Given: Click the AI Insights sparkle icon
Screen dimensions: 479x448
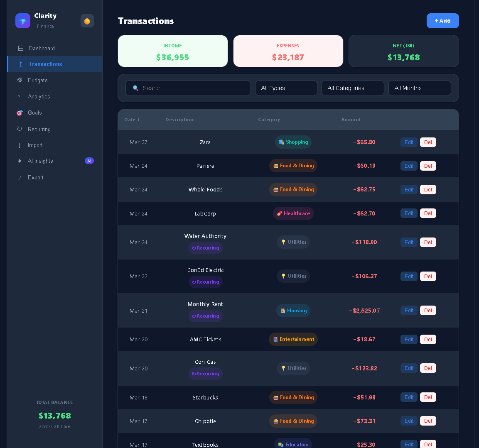Looking at the screenshot, I should (x=20, y=161).
